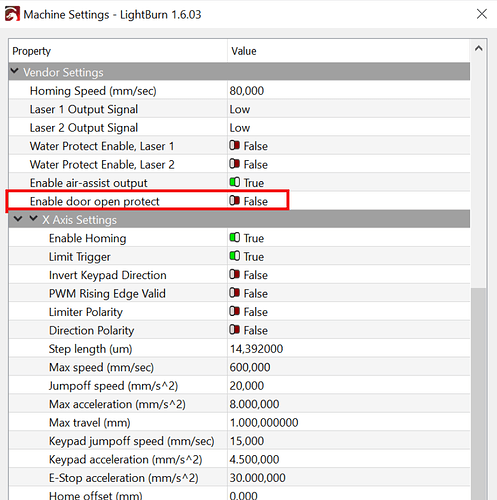497x500 pixels.
Task: Toggle Water Protect Enable, Laser 1
Action: [x=234, y=145]
